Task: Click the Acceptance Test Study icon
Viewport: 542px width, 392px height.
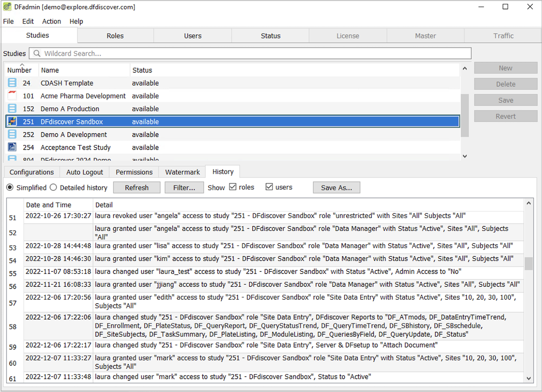Action: [x=12, y=147]
